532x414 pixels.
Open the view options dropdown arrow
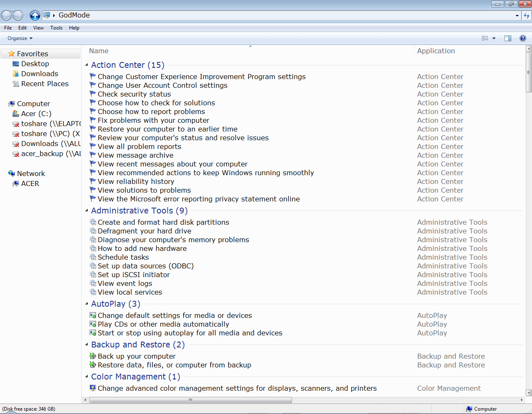494,38
